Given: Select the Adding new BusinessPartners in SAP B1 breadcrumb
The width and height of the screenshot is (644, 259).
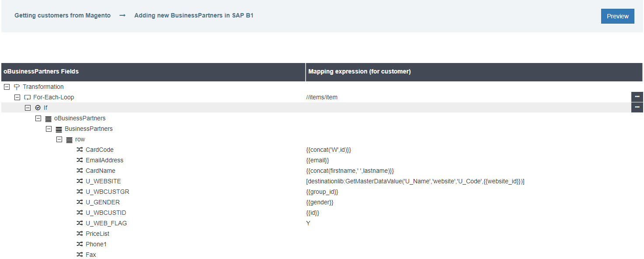Looking at the screenshot, I should 194,15.
